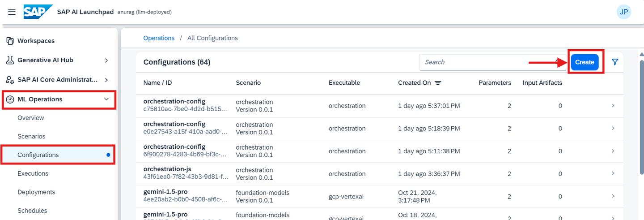Open row arrow for gemini-1.5-pro Oct 21
644x220 pixels.
pyautogui.click(x=613, y=196)
